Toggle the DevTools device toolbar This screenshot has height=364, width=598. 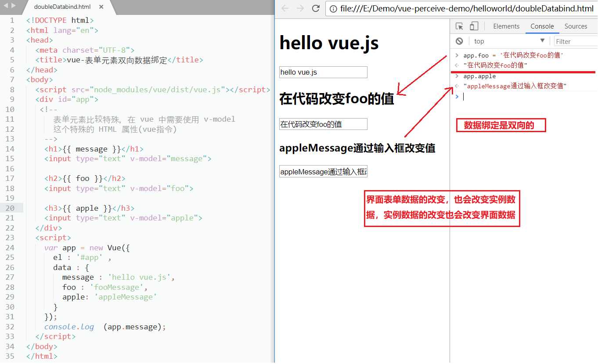click(474, 26)
